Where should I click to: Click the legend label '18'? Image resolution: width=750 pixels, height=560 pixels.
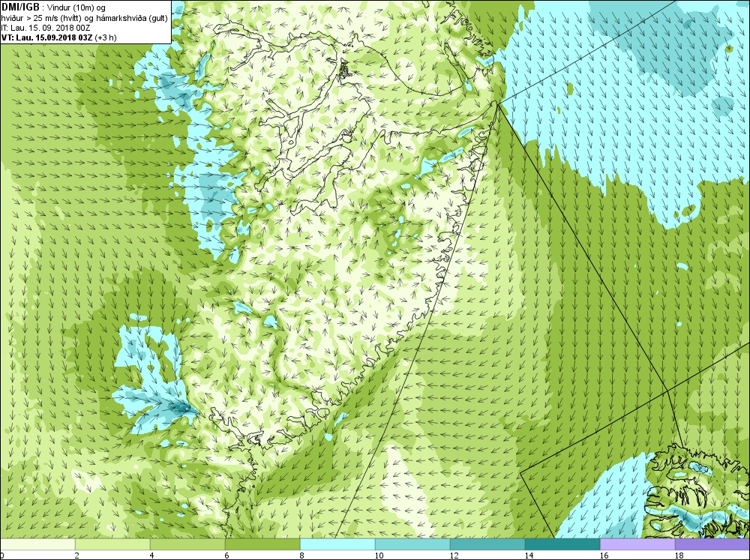coord(679,556)
